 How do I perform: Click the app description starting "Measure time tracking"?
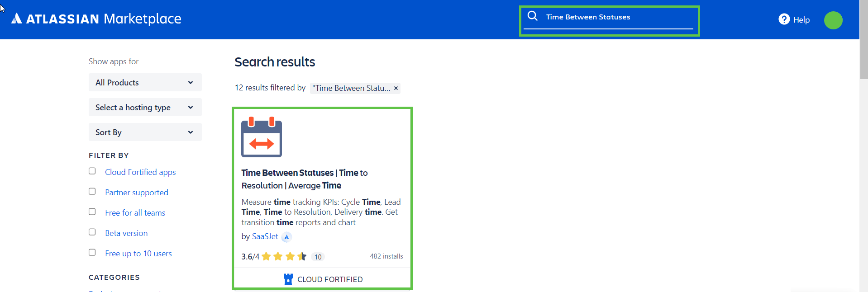pyautogui.click(x=321, y=212)
